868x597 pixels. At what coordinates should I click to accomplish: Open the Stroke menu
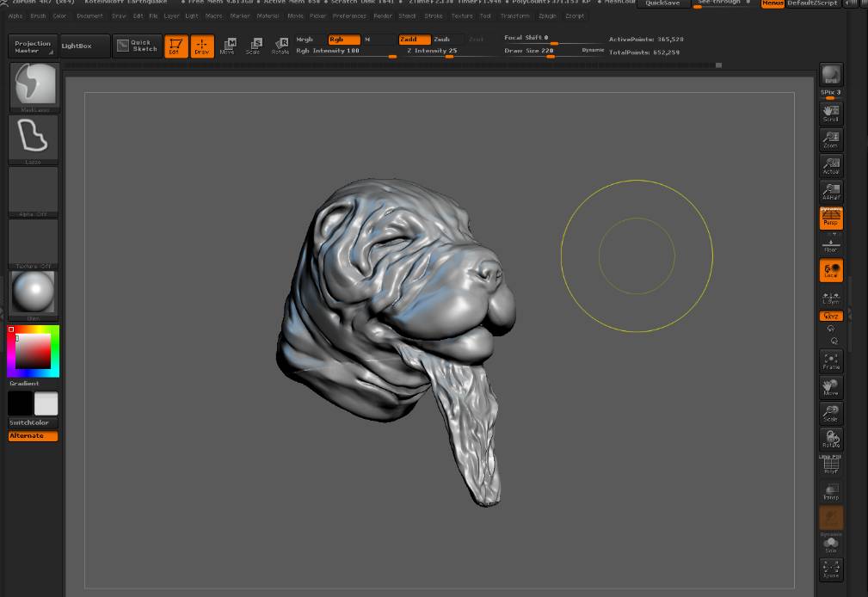[x=434, y=16]
